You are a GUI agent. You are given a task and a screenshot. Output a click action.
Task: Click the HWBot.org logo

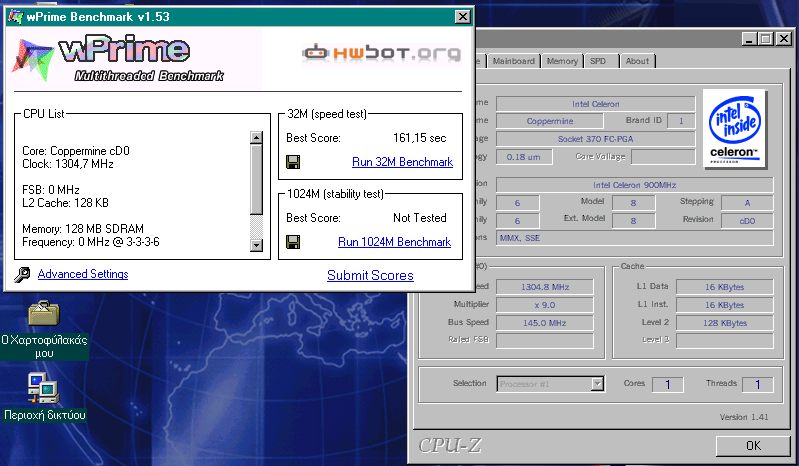tap(382, 52)
